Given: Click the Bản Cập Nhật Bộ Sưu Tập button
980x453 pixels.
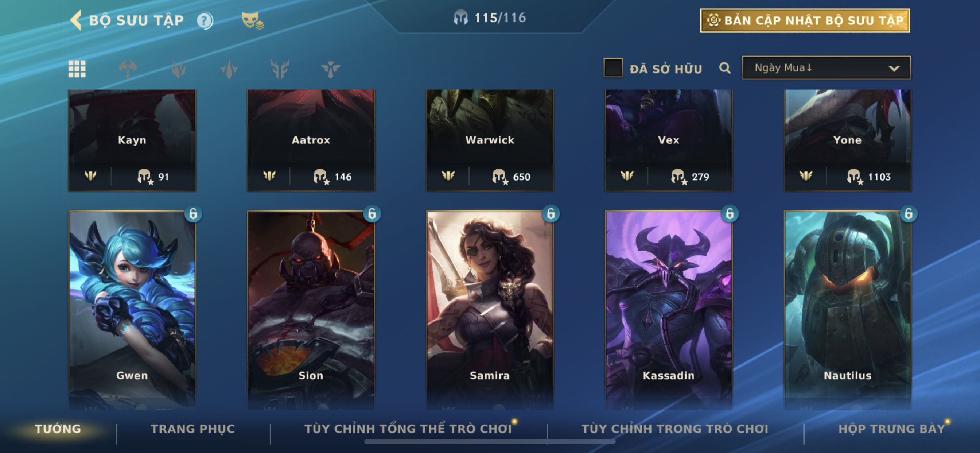Looking at the screenshot, I should (805, 20).
